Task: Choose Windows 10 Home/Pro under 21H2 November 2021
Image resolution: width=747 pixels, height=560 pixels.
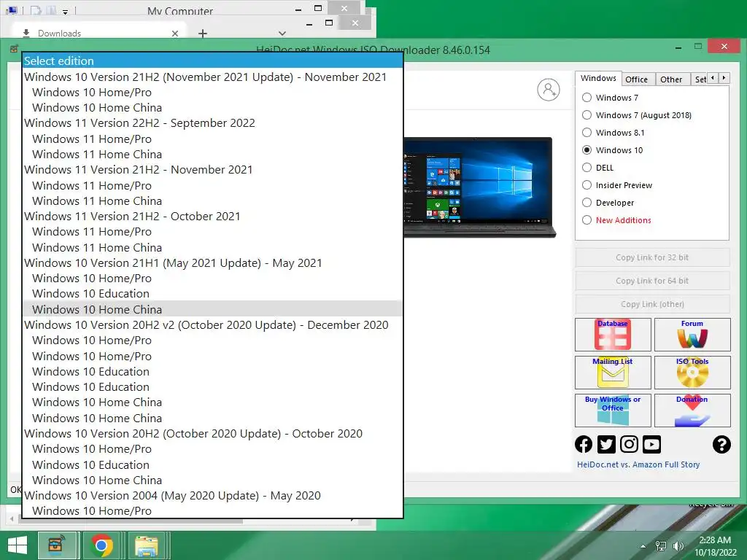Action: tap(212, 93)
